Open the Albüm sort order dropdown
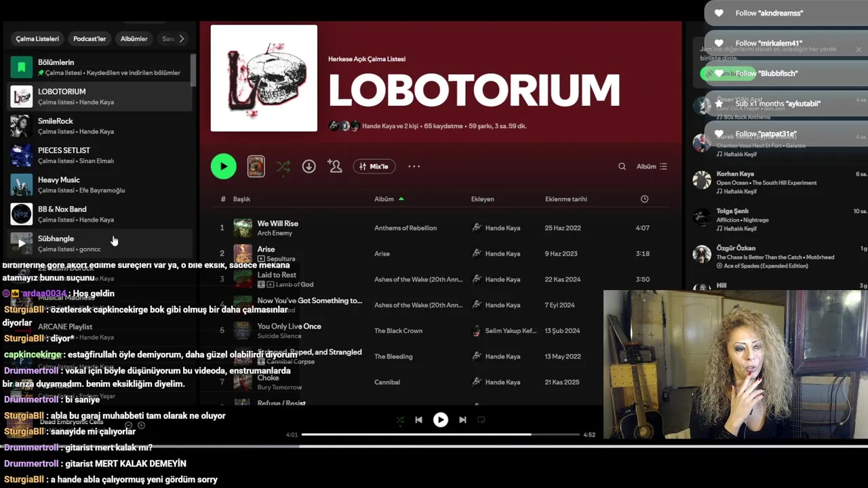This screenshot has width=868, height=488. (x=652, y=166)
